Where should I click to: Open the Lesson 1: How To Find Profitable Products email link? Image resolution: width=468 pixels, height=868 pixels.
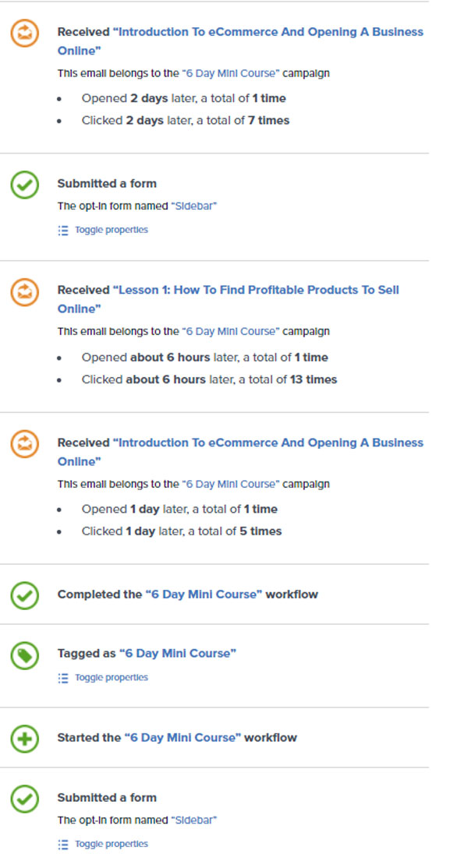tap(229, 299)
